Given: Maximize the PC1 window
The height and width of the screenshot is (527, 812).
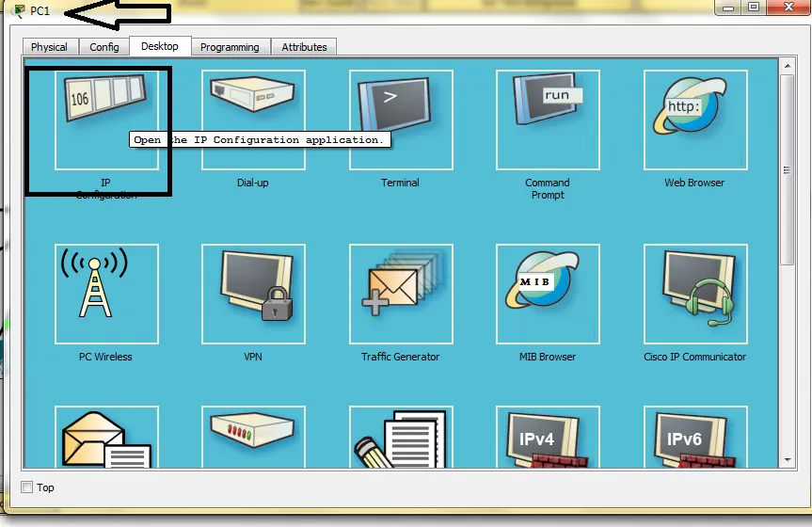Looking at the screenshot, I should (x=754, y=8).
